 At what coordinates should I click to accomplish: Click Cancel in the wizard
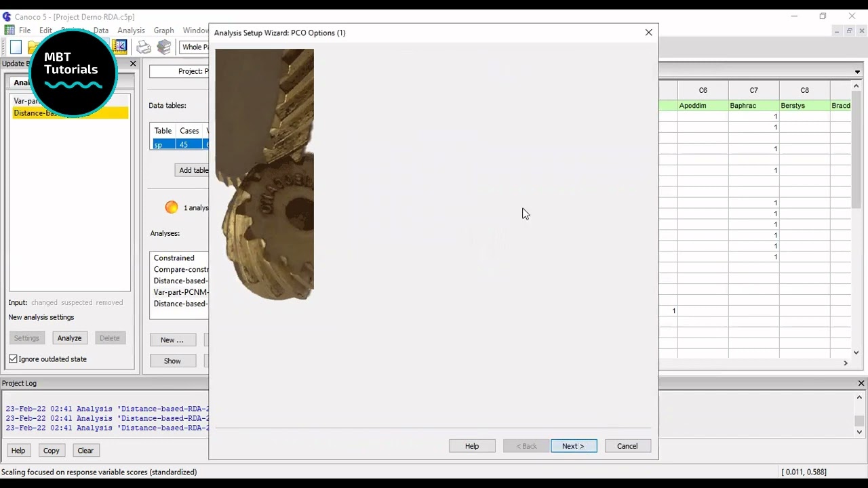(627, 446)
